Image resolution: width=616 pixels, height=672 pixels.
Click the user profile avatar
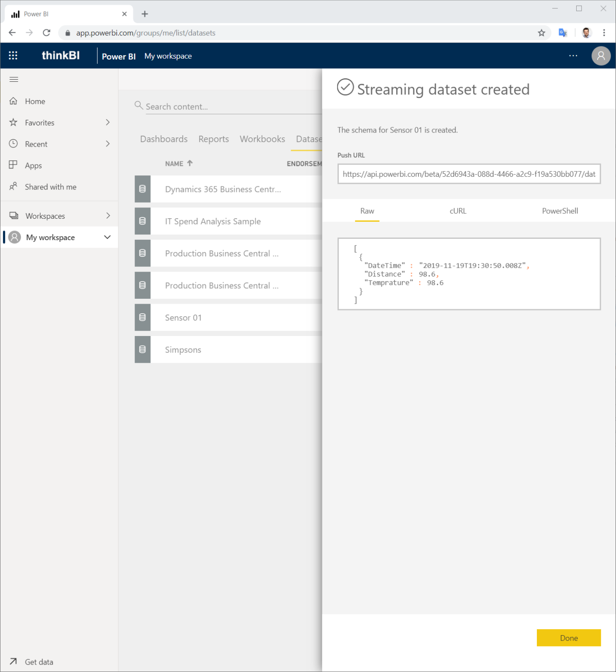coord(601,56)
